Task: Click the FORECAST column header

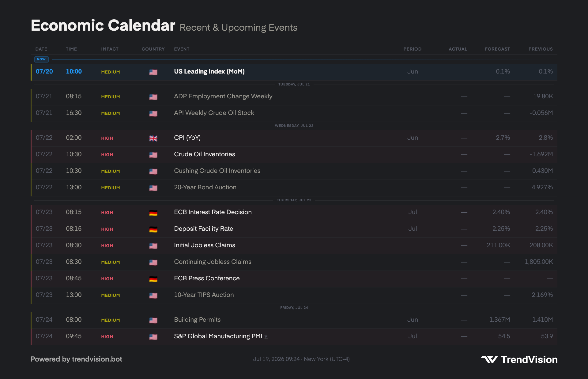Action: click(497, 49)
